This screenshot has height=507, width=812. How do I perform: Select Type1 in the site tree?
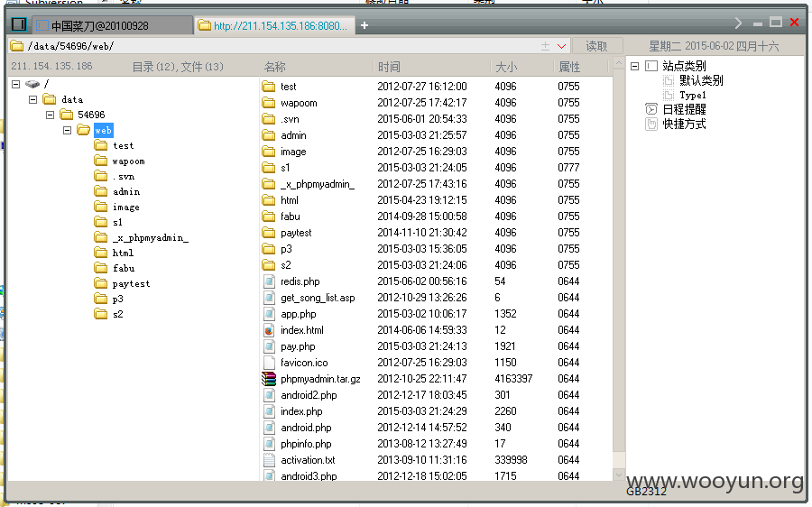[x=693, y=96]
